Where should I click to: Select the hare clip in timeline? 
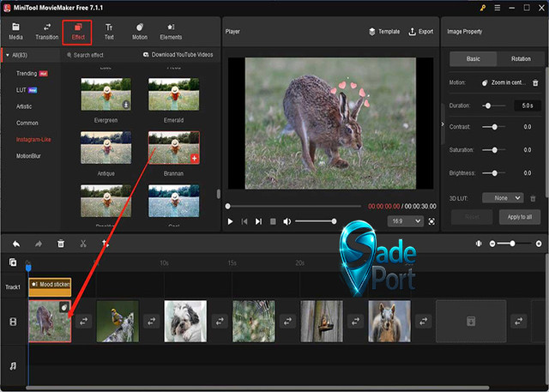tap(50, 321)
